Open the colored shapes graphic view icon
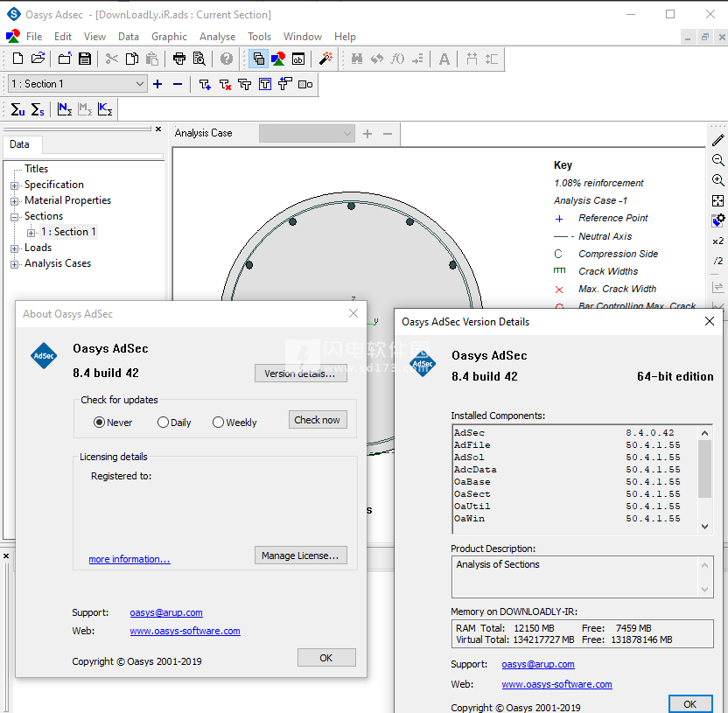The width and height of the screenshot is (728, 713). point(278,59)
